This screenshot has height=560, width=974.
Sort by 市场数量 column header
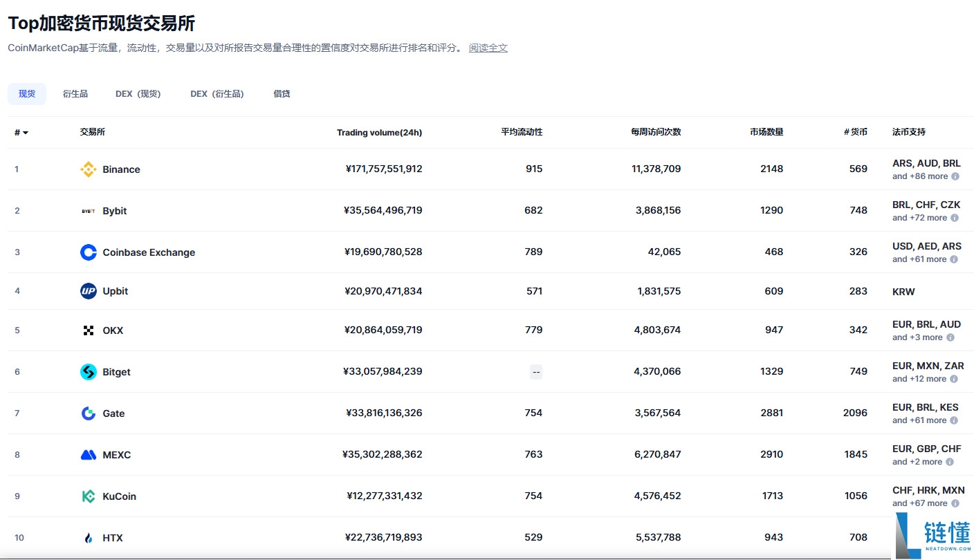766,132
